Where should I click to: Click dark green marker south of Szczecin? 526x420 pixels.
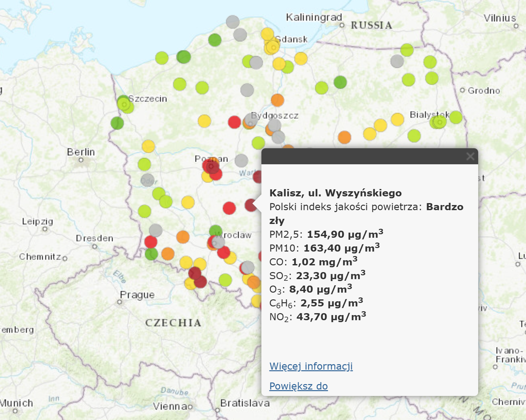[117, 123]
